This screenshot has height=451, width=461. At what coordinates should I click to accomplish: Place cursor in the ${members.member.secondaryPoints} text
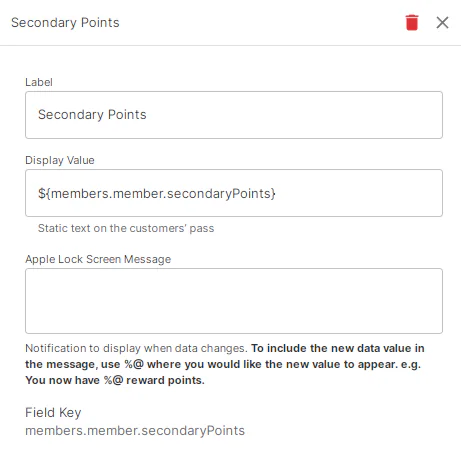157,194
